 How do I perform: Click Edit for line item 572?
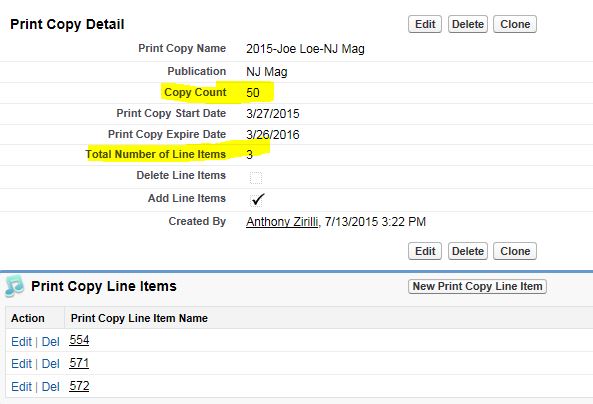tap(21, 387)
